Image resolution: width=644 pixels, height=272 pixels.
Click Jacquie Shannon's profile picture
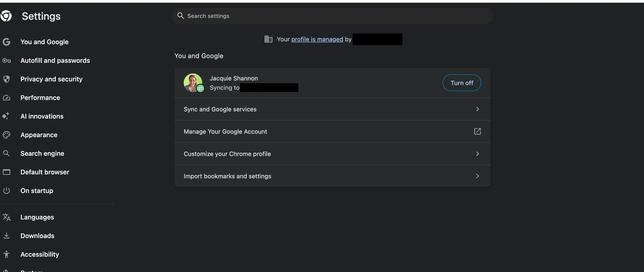click(x=193, y=83)
